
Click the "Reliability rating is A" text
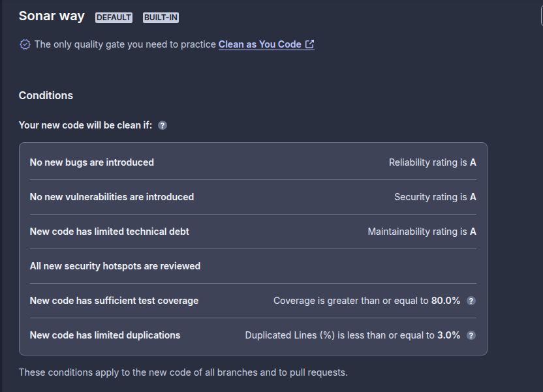point(432,162)
